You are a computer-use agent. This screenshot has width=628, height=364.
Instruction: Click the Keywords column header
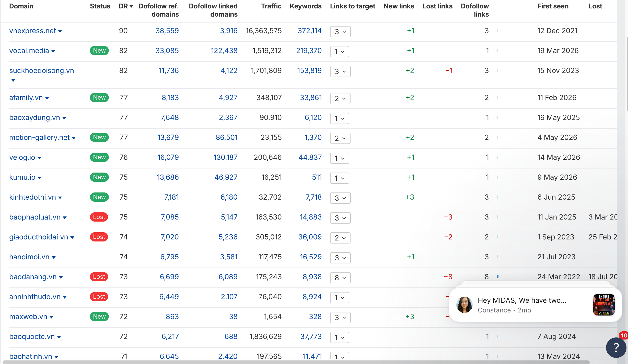[306, 6]
